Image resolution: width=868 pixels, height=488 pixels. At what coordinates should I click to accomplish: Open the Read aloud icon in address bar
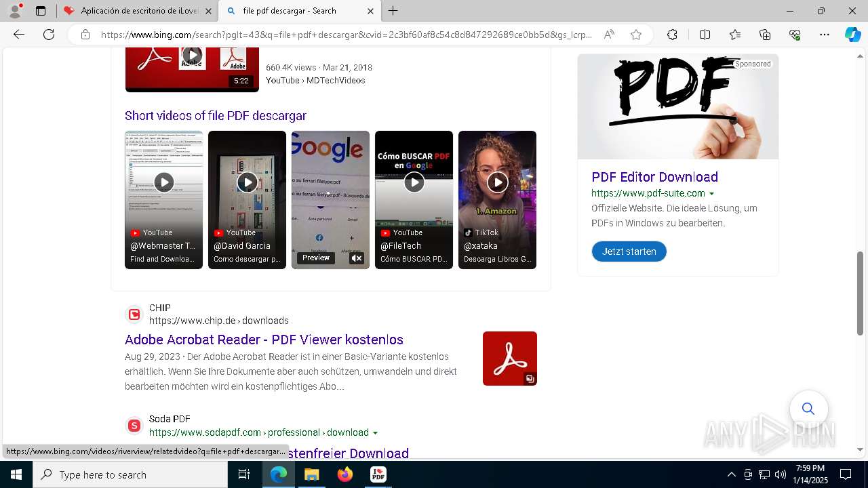(x=609, y=35)
